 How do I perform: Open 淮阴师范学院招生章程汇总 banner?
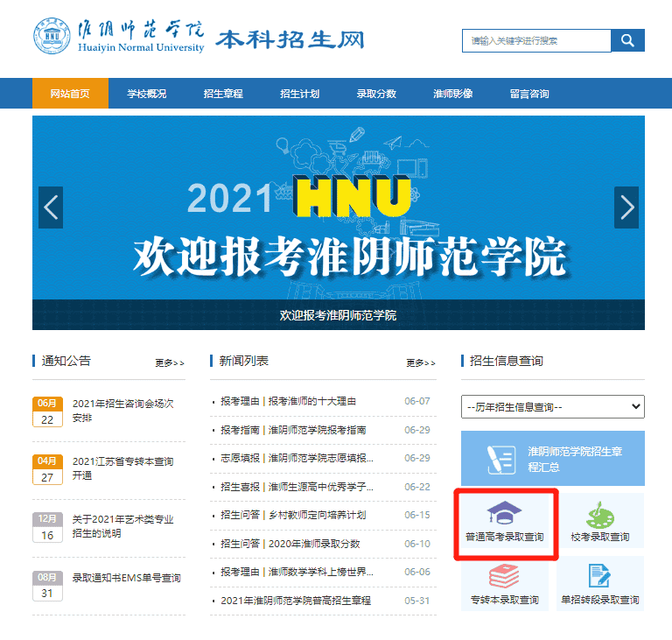552,458
